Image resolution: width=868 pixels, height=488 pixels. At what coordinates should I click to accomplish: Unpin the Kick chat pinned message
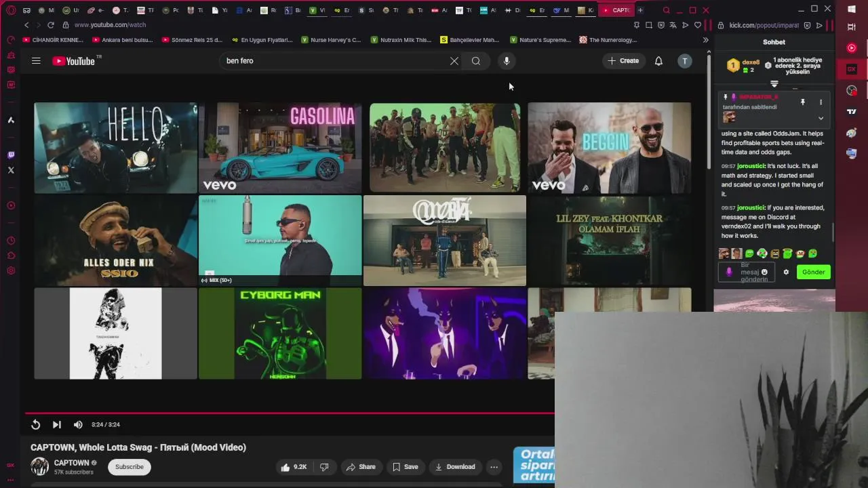803,102
